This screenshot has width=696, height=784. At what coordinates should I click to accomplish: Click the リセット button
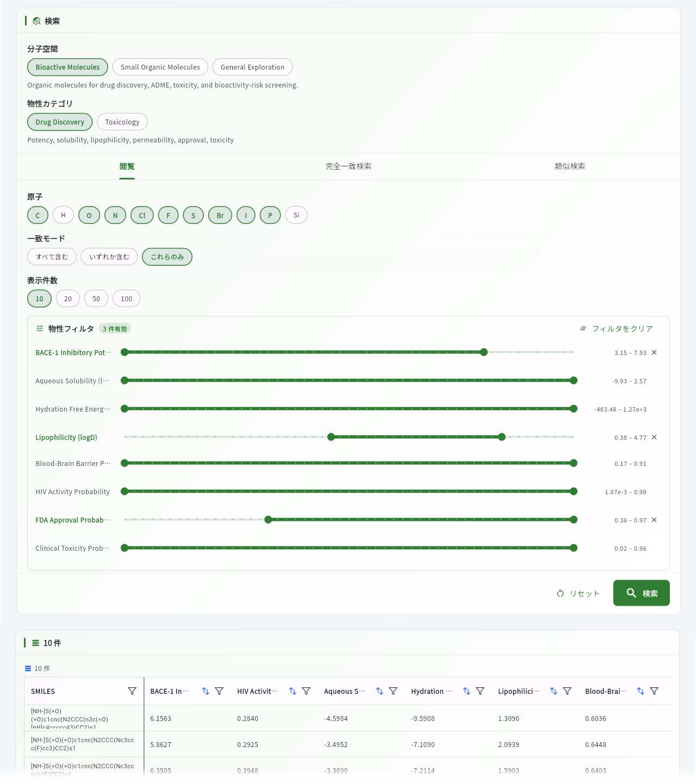578,593
